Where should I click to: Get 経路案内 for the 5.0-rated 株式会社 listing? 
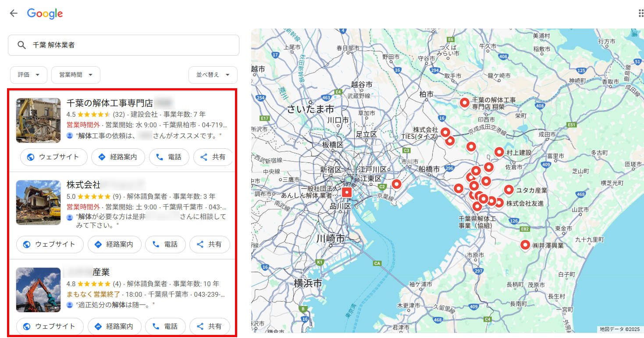tap(114, 245)
